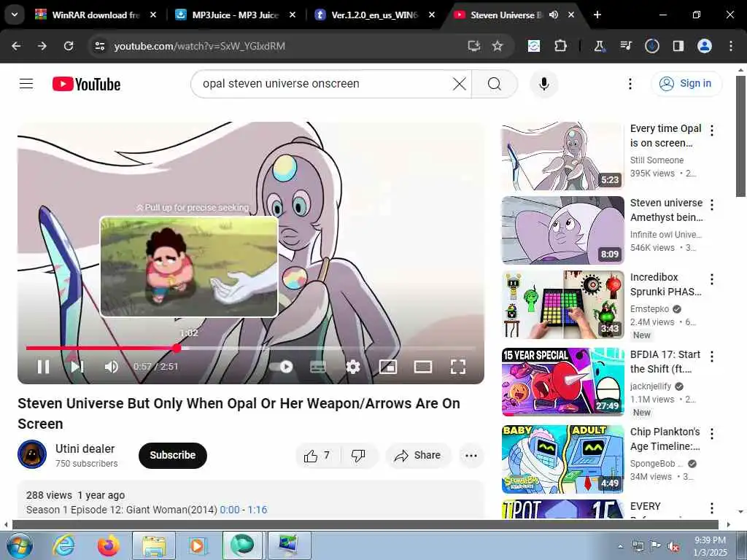Switch to miniplayer mode
The width and height of the screenshot is (747, 560).
click(x=388, y=367)
